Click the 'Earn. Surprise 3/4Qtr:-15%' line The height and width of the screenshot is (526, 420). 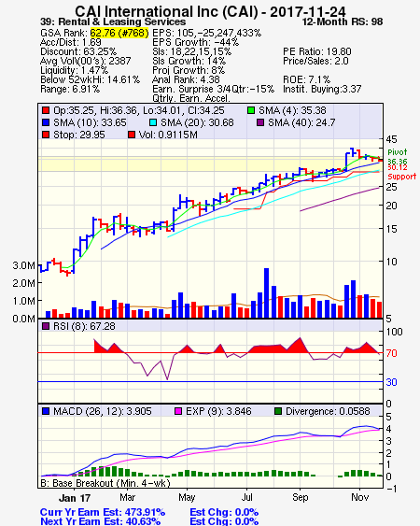[213, 90]
